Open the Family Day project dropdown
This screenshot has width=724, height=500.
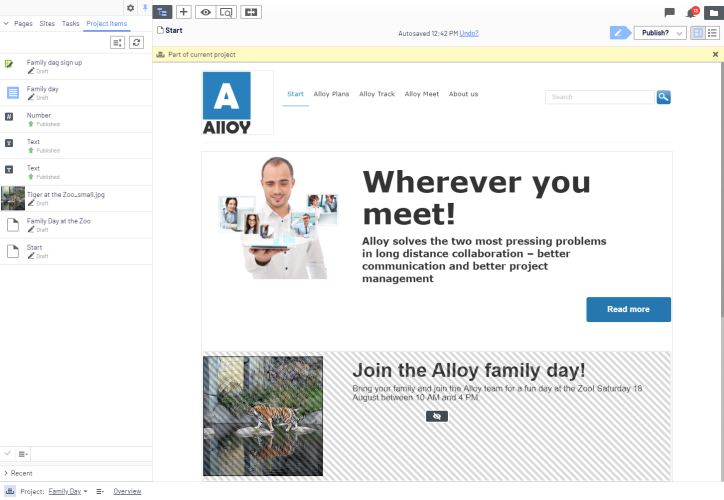tap(68, 492)
